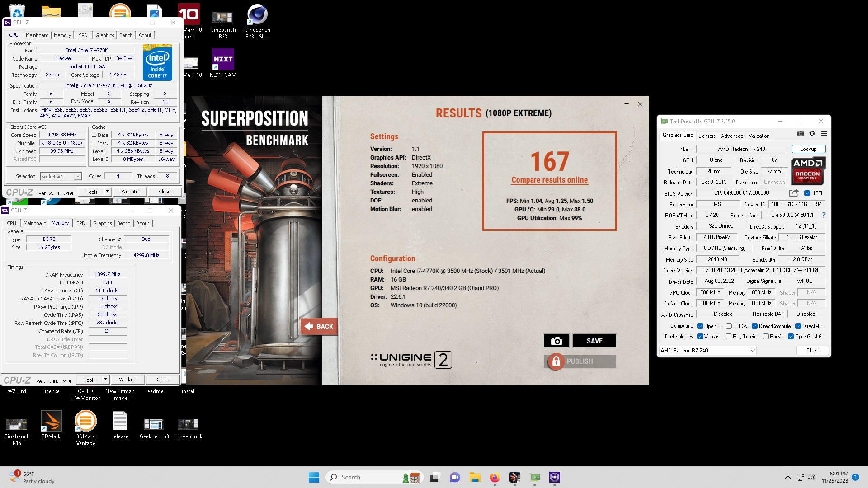The height and width of the screenshot is (488, 868).
Task: Toggle OpenGL 4.6 checkbox
Action: tap(791, 337)
